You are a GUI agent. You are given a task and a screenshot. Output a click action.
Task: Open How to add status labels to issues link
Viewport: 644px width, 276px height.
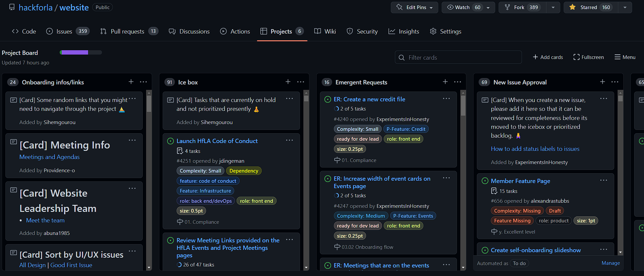(535, 149)
